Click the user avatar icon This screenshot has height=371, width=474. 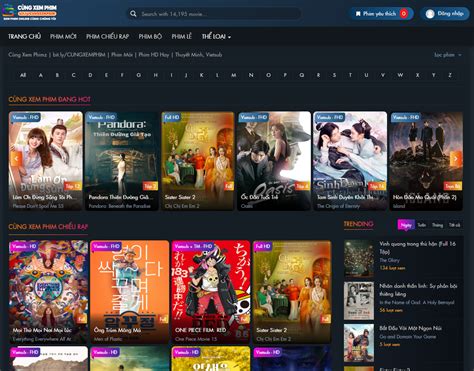coord(430,14)
